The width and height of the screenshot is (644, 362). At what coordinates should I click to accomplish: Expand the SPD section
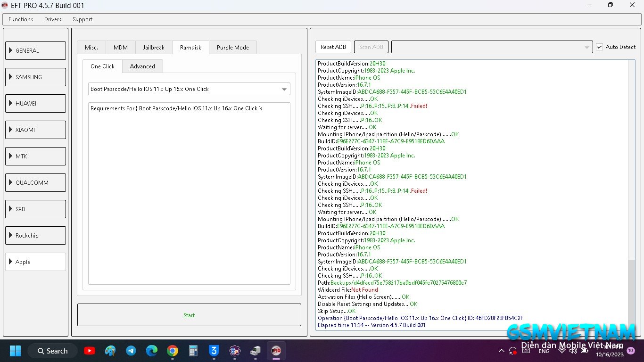(36, 209)
